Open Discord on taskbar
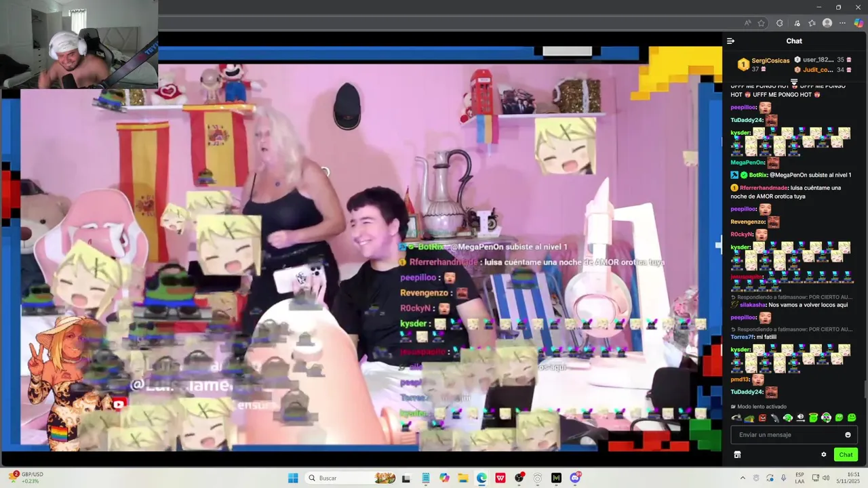The image size is (868, 488). [x=576, y=478]
